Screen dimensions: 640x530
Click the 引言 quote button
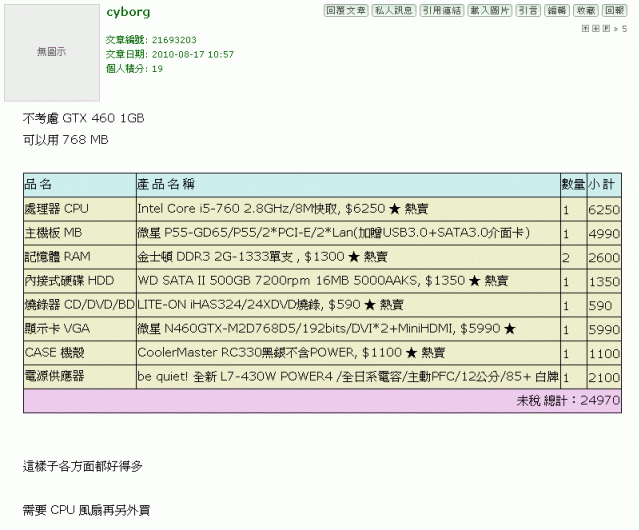point(528,11)
